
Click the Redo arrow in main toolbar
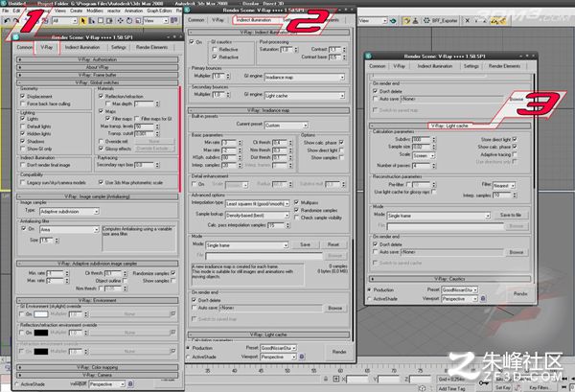click(x=15, y=20)
